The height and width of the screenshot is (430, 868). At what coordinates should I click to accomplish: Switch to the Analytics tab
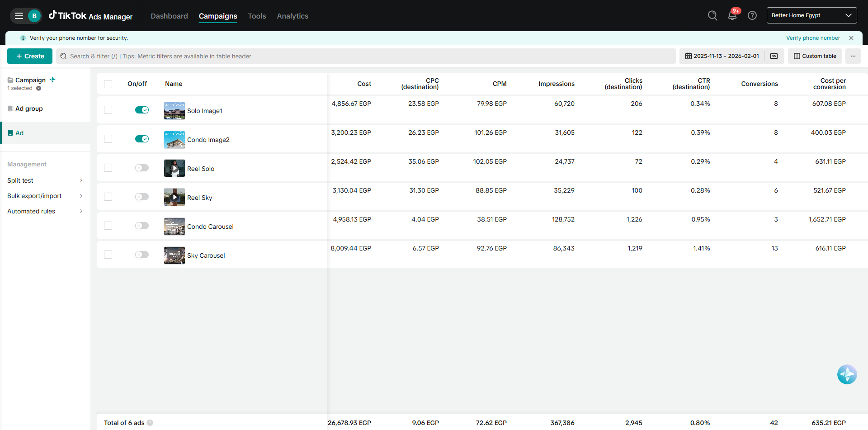click(292, 16)
